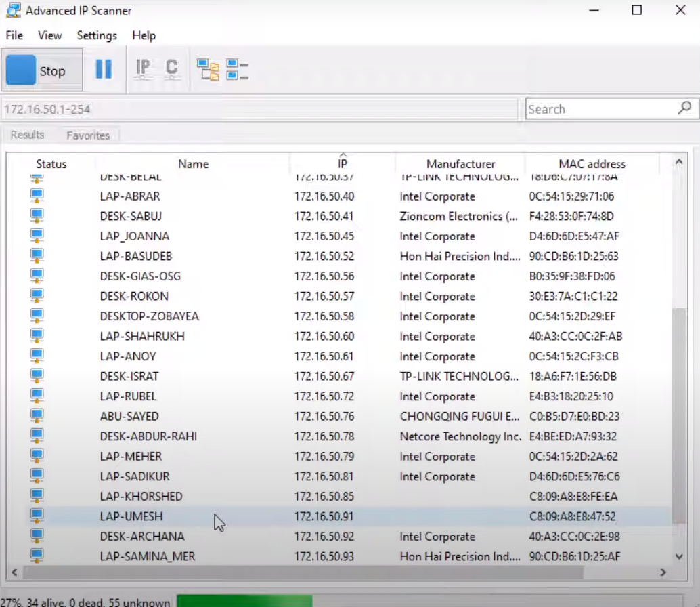Switch to the Favorites tab
Image resolution: width=700 pixels, height=607 pixels.
[88, 135]
